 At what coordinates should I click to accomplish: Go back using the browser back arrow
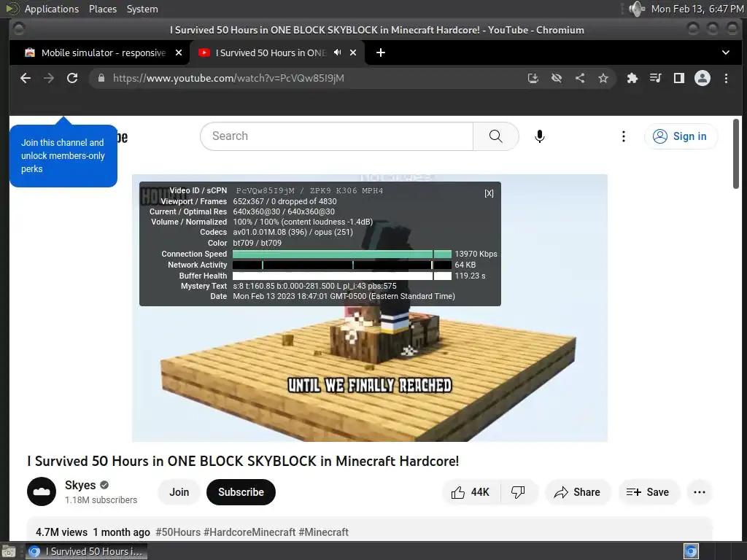pyautogui.click(x=26, y=78)
